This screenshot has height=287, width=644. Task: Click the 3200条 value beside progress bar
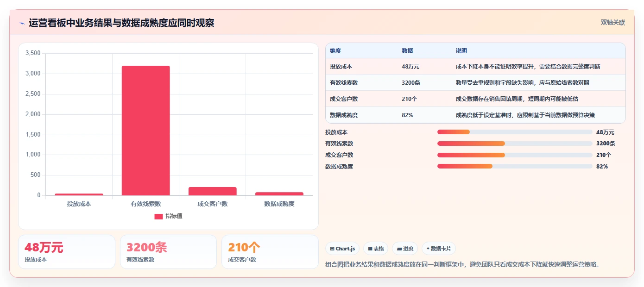pyautogui.click(x=606, y=143)
